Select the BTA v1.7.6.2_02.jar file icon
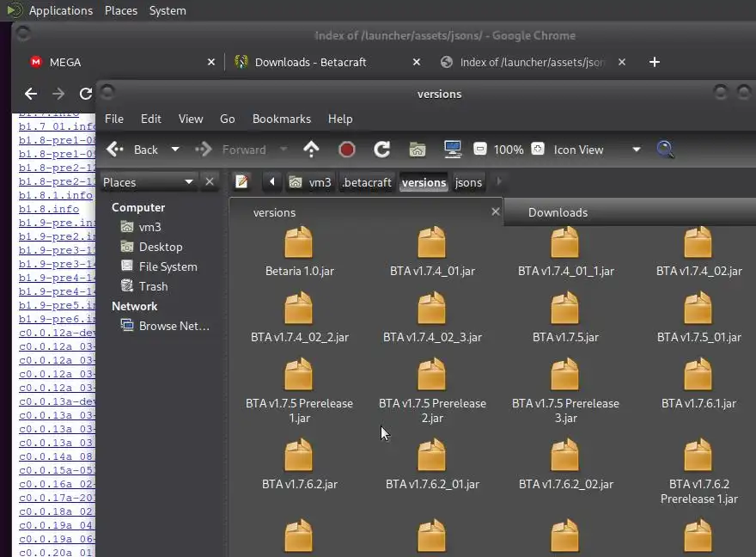Screen dimensions: 756x557 tap(564, 455)
